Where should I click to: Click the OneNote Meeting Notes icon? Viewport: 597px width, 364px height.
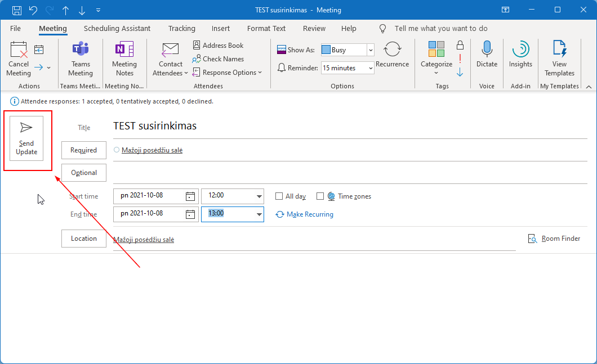pos(124,50)
